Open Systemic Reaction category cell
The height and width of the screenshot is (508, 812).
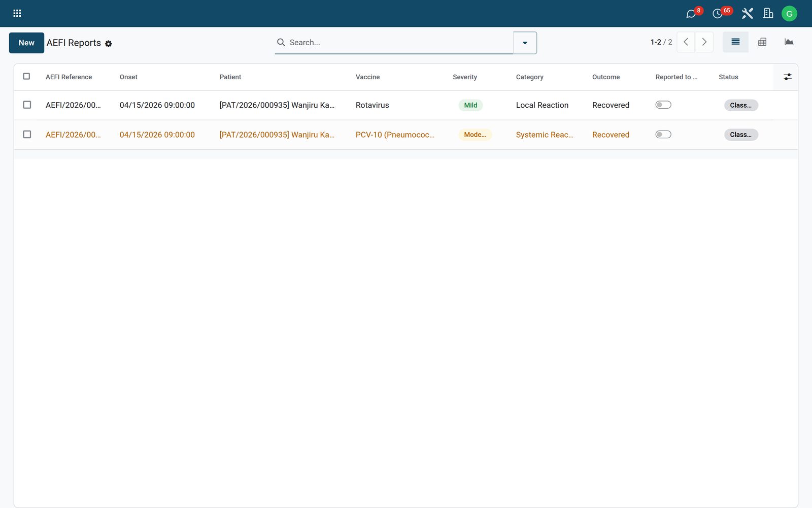(x=545, y=135)
